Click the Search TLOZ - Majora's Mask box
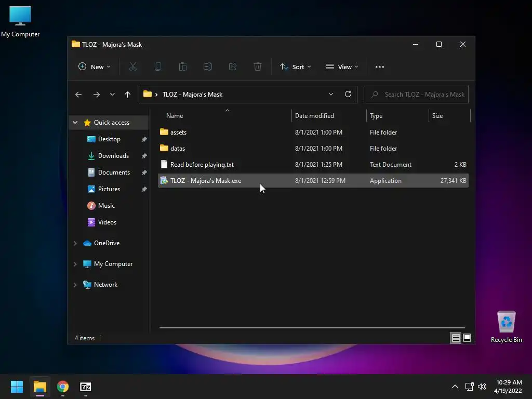Screen dimensions: 532x399 (x=416, y=95)
